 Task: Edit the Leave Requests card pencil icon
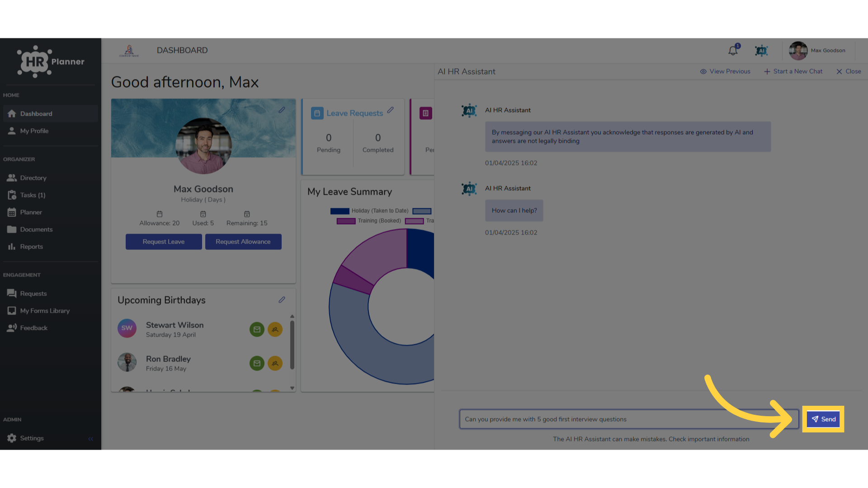[390, 110]
